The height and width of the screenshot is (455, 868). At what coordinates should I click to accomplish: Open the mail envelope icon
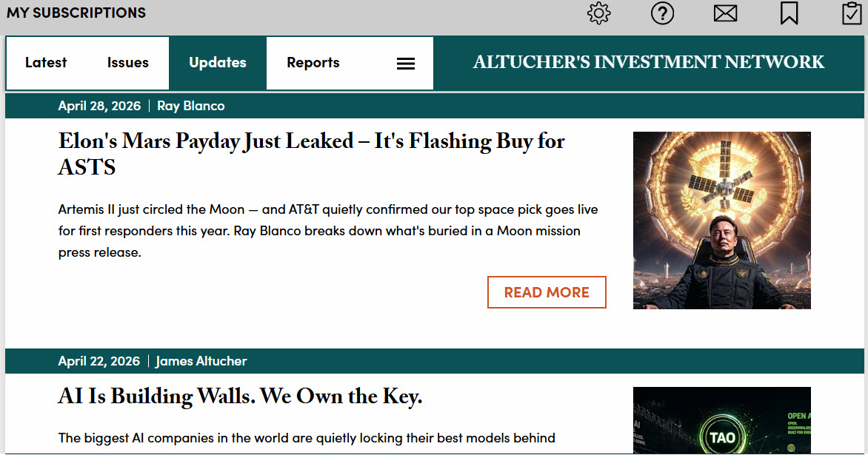point(726,13)
